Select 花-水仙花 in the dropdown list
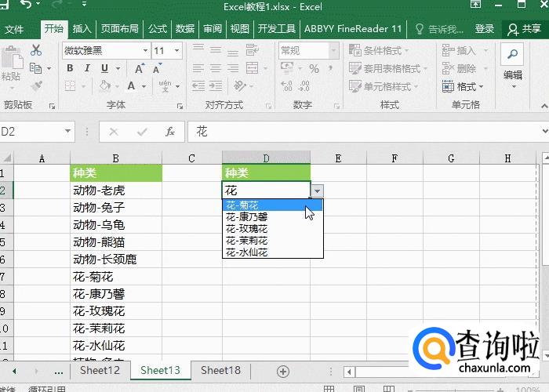The image size is (549, 392). 272,252
